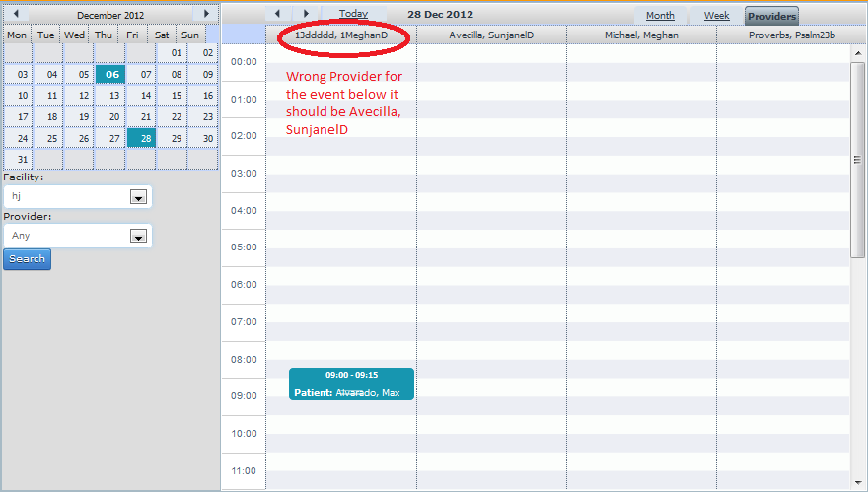
Task: Click the 11:00 time label
Action: tap(244, 471)
